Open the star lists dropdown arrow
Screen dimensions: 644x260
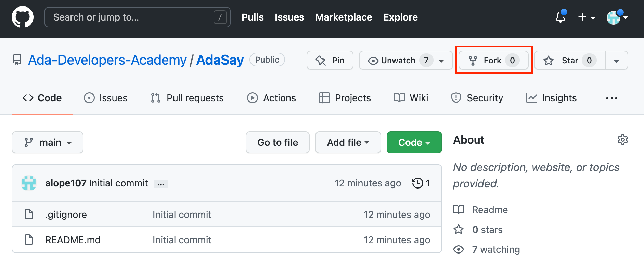pyautogui.click(x=617, y=61)
